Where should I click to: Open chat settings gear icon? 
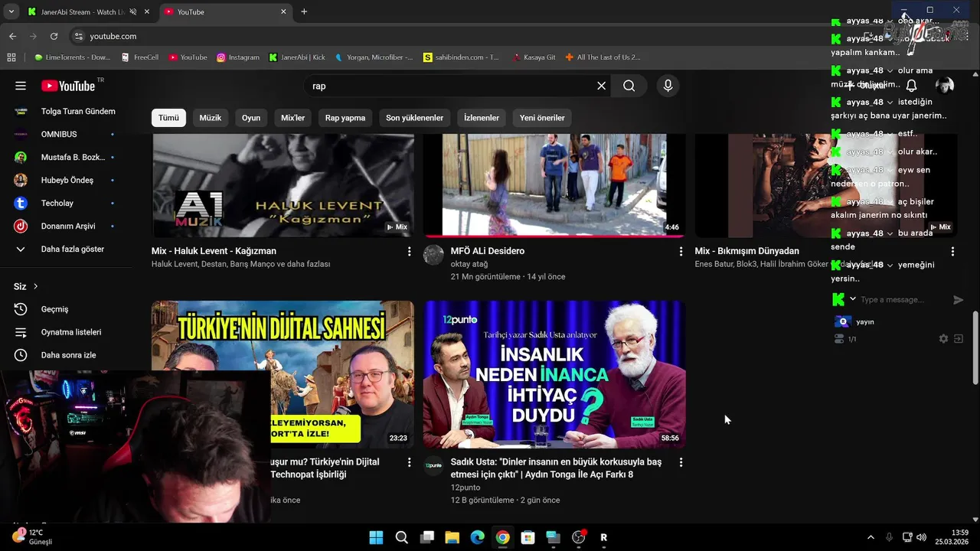943,338
